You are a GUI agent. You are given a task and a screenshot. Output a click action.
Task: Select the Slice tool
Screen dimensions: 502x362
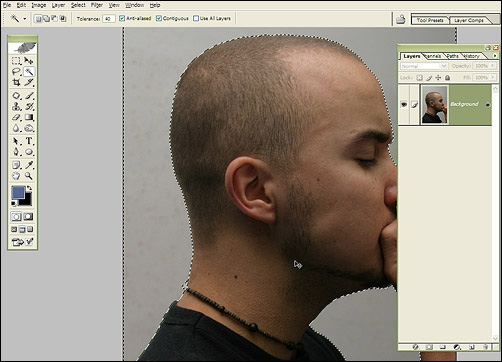click(x=29, y=82)
